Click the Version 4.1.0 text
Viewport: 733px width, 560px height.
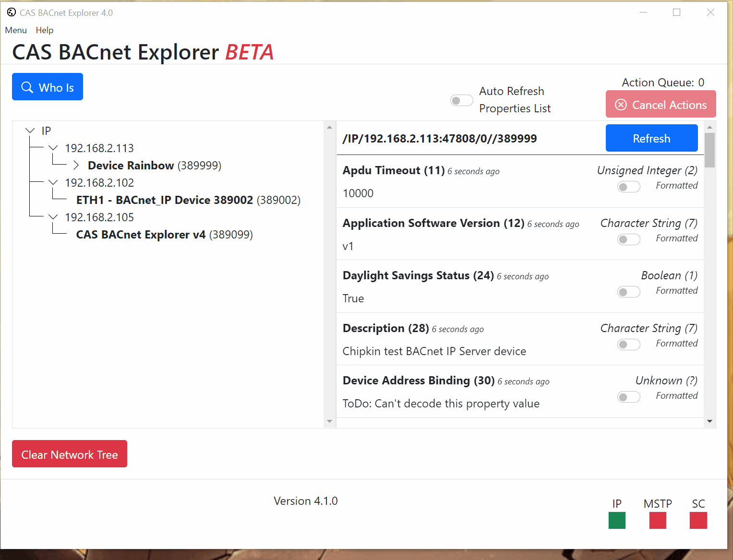(306, 501)
